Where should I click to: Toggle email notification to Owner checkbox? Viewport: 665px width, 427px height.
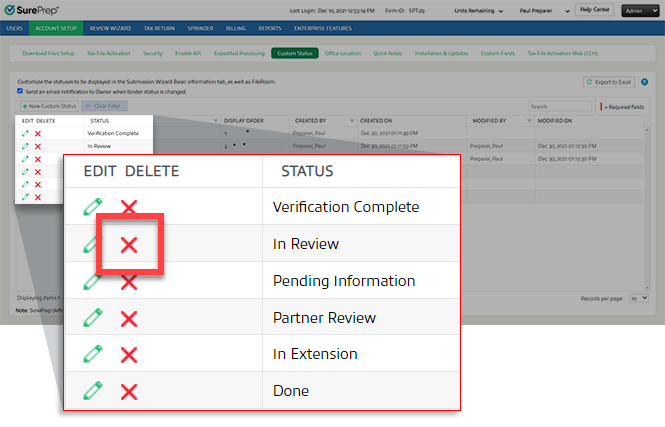point(21,91)
